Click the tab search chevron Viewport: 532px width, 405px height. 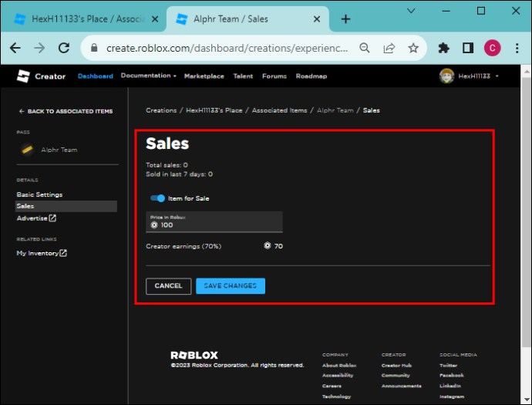click(411, 12)
